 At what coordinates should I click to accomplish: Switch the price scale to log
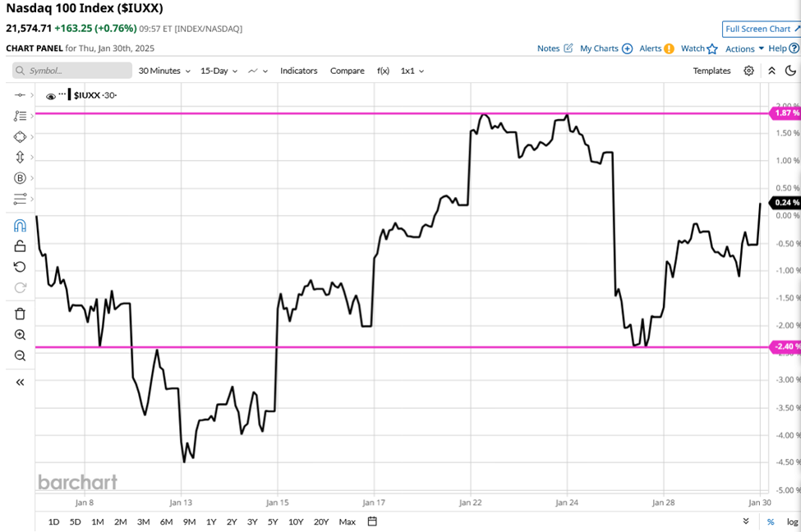[792, 521]
